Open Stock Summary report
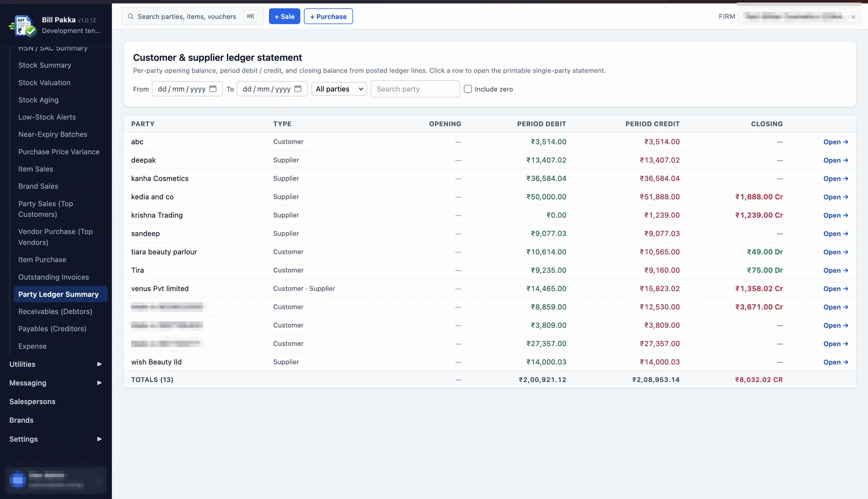 tap(45, 65)
